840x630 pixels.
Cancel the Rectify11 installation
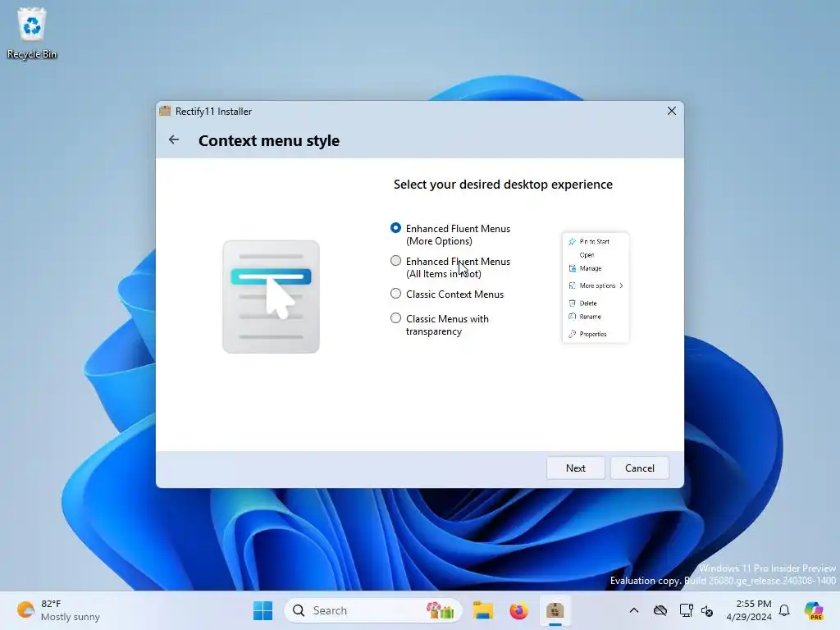pos(640,468)
